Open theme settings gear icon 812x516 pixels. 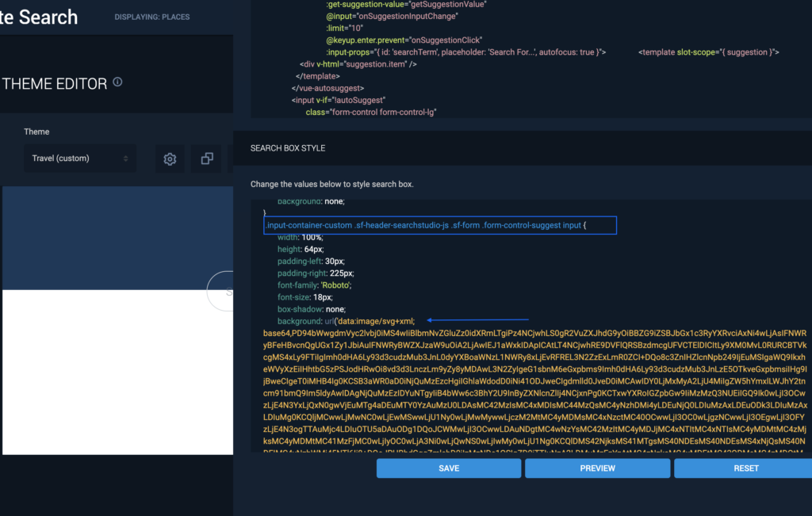[170, 159]
